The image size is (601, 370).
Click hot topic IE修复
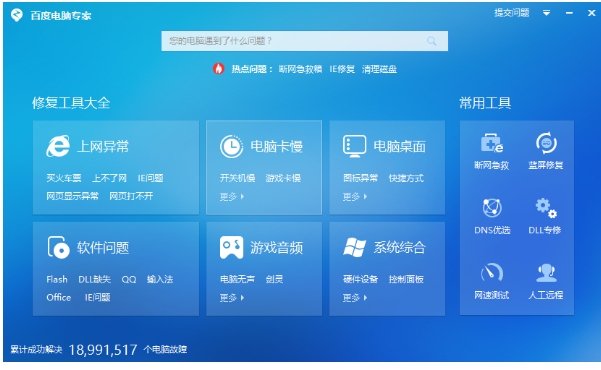click(342, 69)
